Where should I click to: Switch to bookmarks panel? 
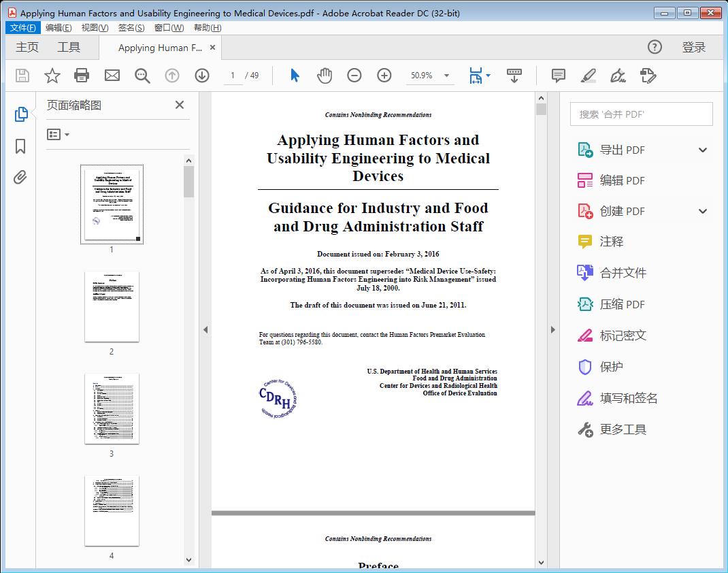20,146
